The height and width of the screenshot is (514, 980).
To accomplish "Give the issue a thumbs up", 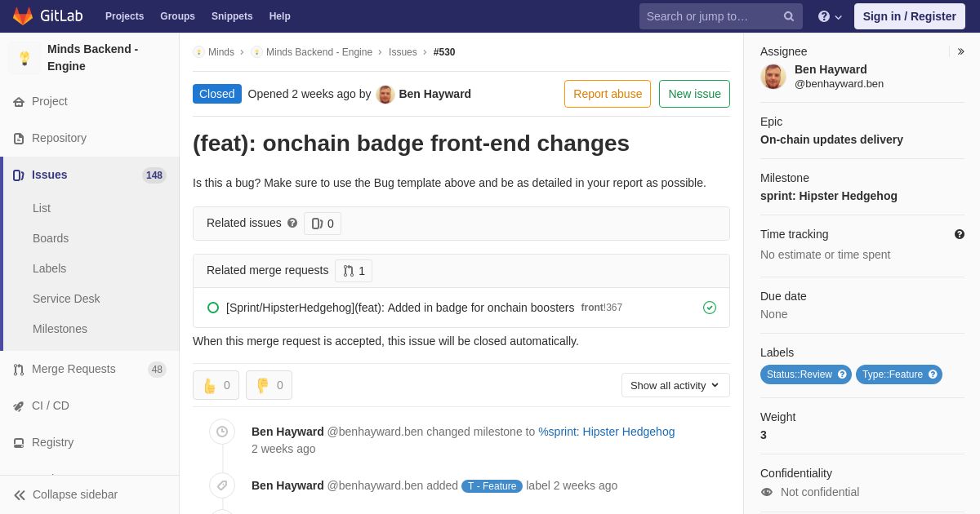I will (x=216, y=385).
